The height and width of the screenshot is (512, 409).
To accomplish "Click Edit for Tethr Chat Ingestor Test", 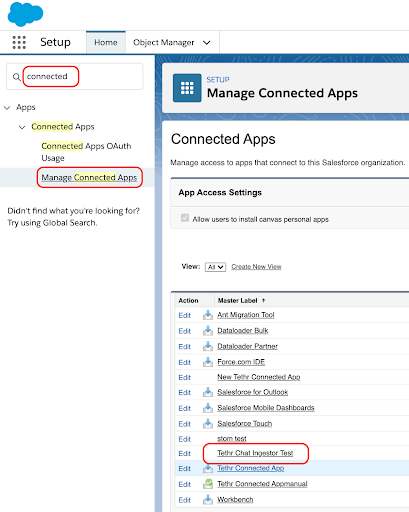I will click(184, 454).
